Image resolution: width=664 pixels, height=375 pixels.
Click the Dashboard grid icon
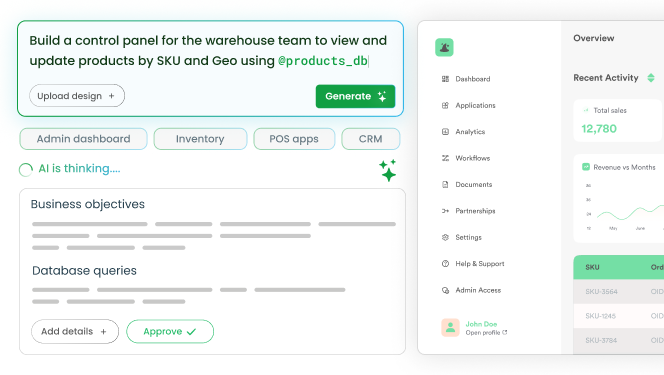point(445,79)
